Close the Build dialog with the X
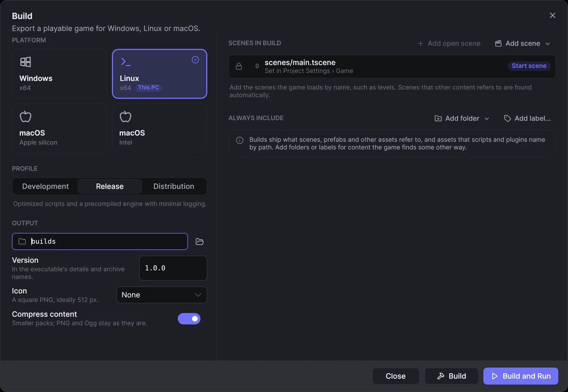The height and width of the screenshot is (392, 568). pos(553,15)
